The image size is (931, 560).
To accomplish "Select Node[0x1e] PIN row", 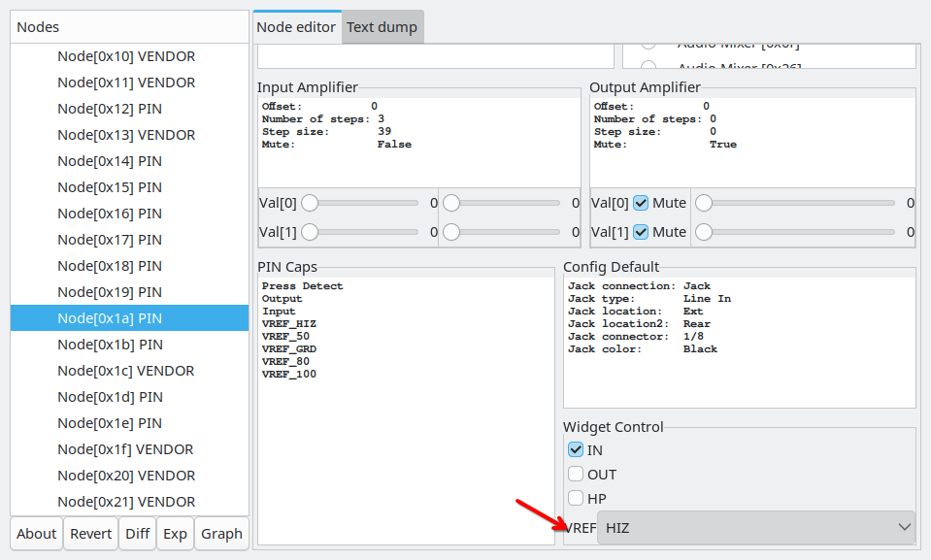I will pos(129,423).
